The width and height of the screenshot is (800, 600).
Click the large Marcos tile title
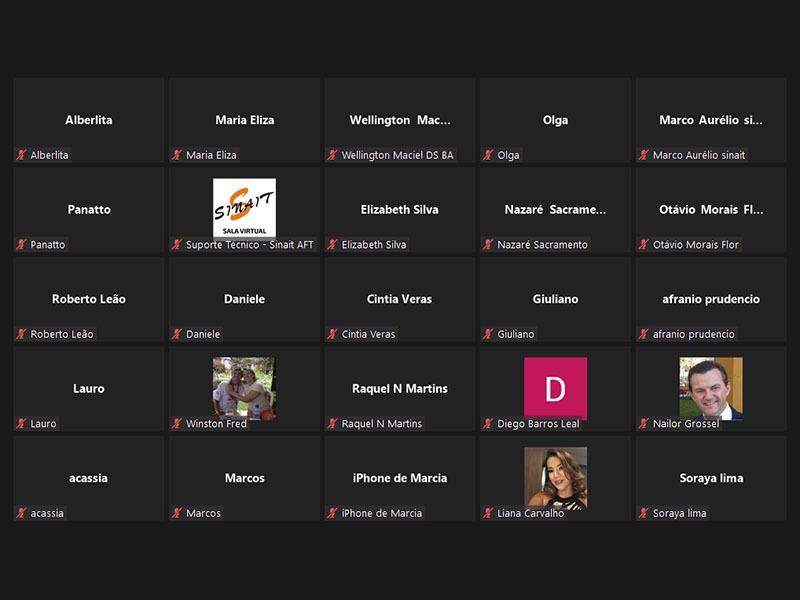(x=244, y=478)
